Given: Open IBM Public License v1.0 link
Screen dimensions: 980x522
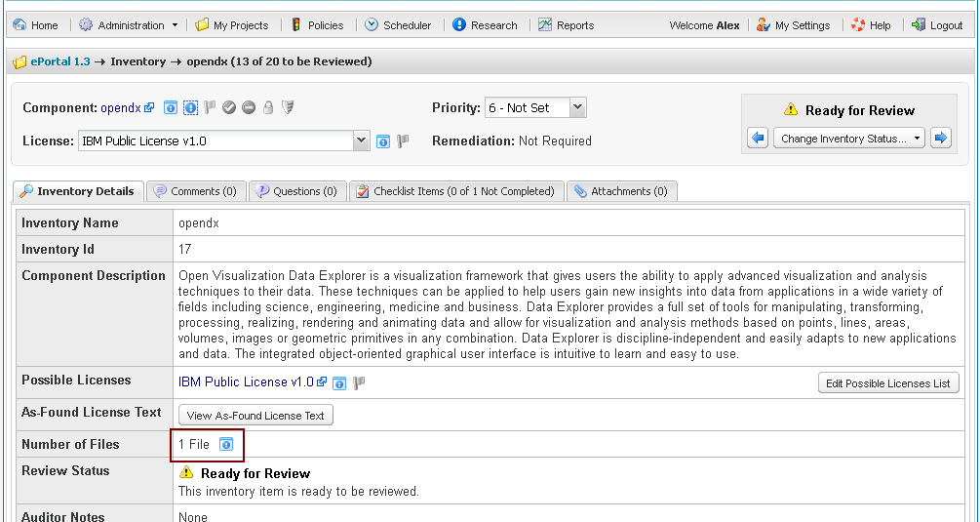Looking at the screenshot, I should tap(246, 381).
